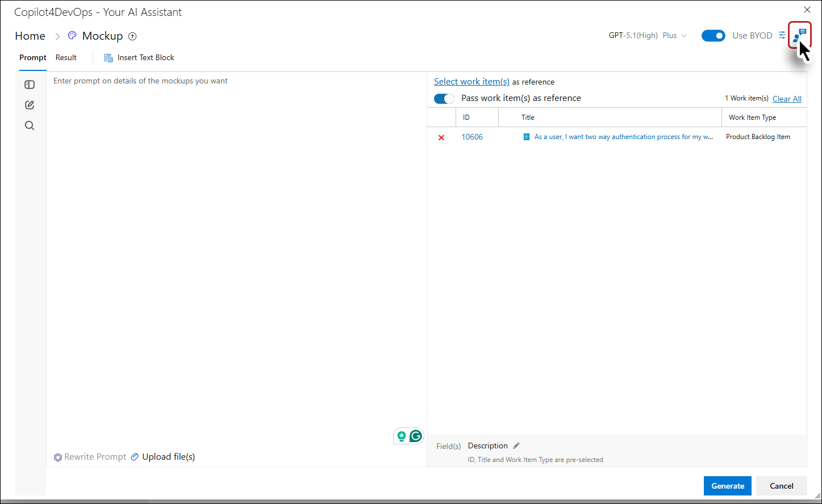Image resolution: width=822 pixels, height=504 pixels.
Task: Toggle the sidebar panel layout icon
Action: (30, 85)
